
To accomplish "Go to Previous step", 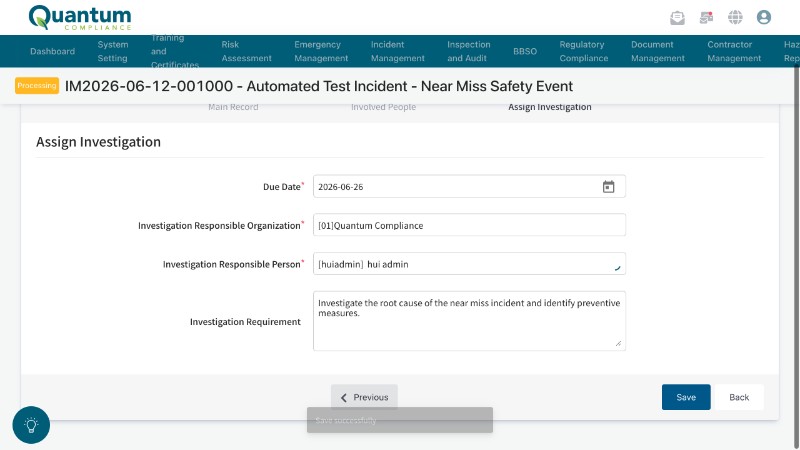I will [364, 397].
